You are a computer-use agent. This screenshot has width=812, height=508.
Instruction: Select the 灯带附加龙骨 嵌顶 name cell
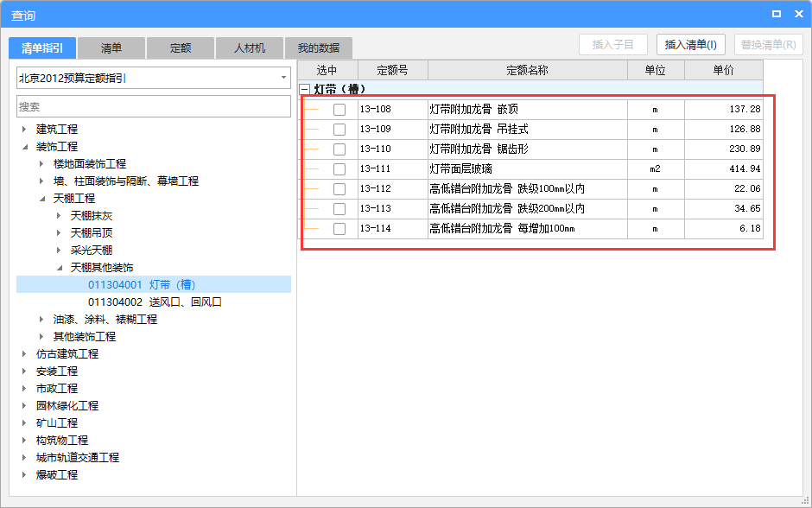pos(528,109)
